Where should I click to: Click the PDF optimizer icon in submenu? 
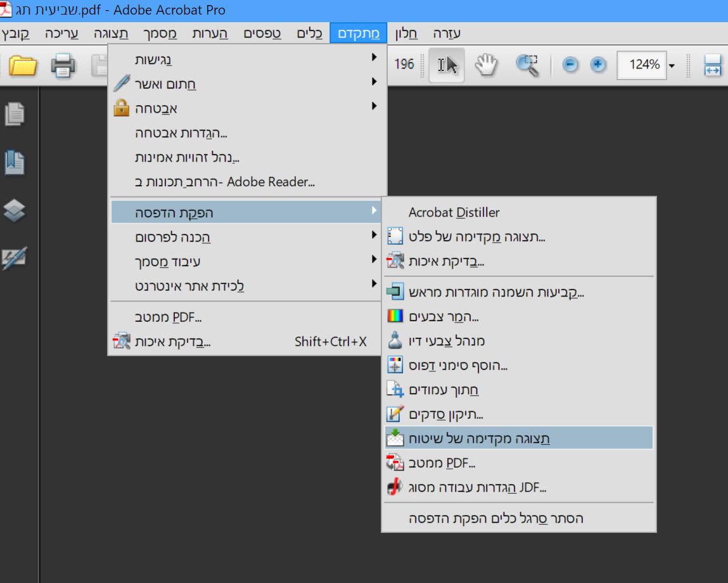click(395, 463)
